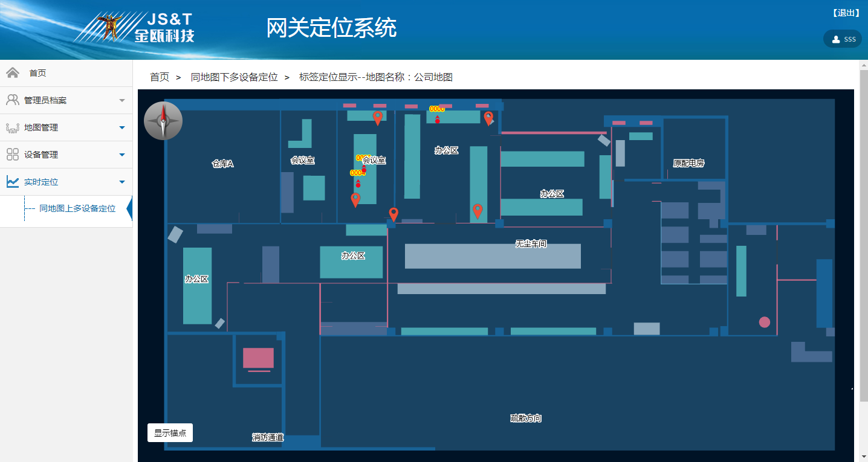Click the home icon in the sidebar
868x462 pixels.
pyautogui.click(x=12, y=73)
